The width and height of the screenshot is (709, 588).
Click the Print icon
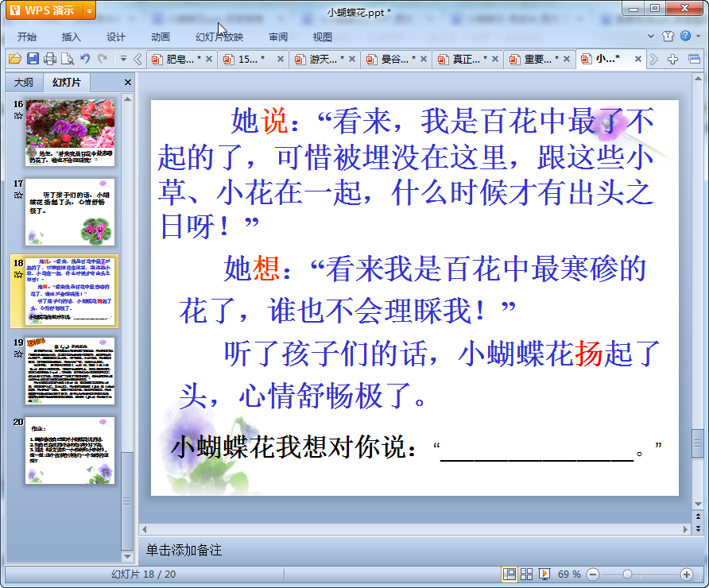point(50,59)
